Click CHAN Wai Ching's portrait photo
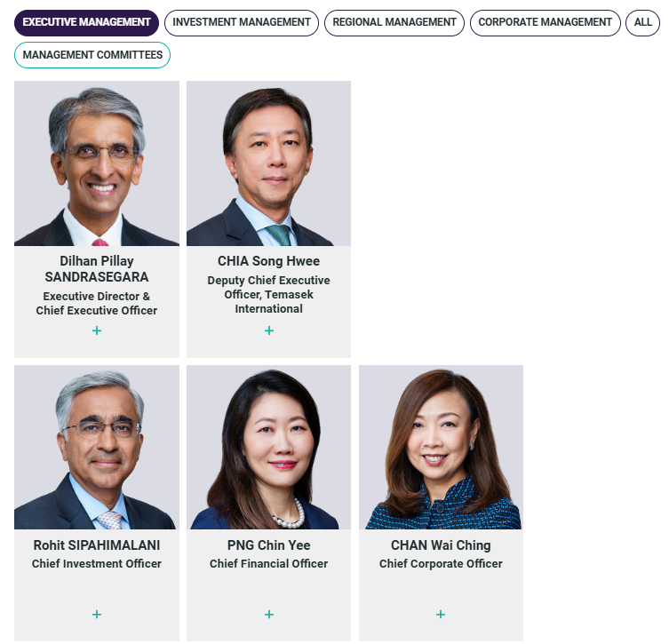 pyautogui.click(x=441, y=448)
